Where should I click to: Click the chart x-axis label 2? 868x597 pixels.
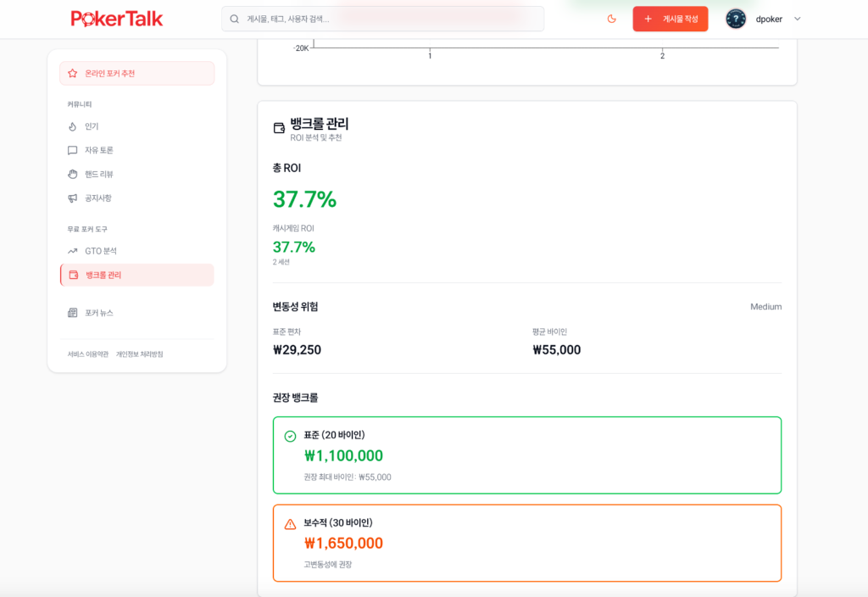pos(662,56)
